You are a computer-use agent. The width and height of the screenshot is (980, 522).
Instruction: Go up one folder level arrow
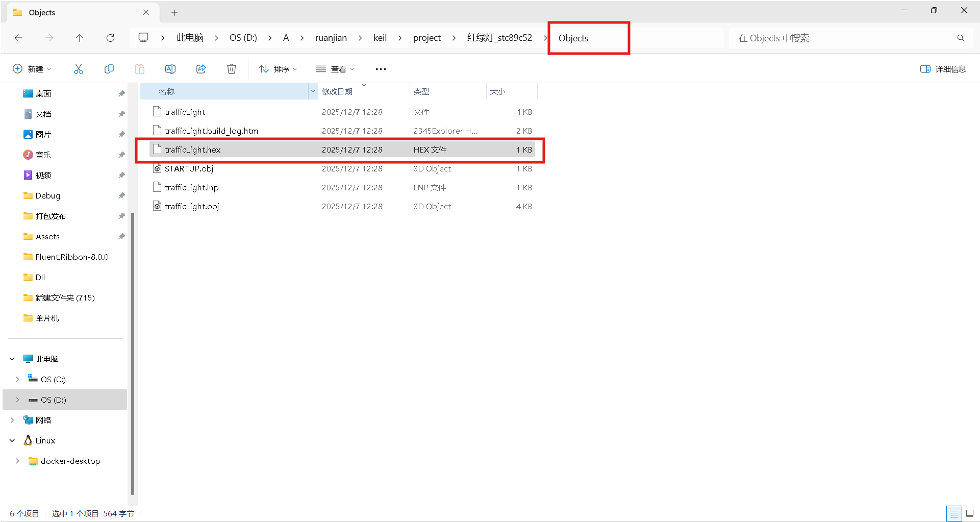80,38
